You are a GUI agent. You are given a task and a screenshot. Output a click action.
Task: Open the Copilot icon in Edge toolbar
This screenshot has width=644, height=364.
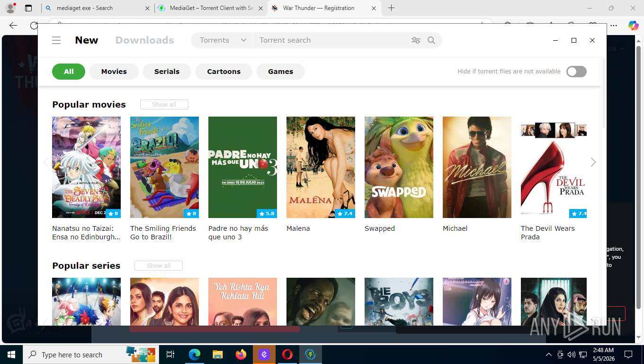click(633, 26)
